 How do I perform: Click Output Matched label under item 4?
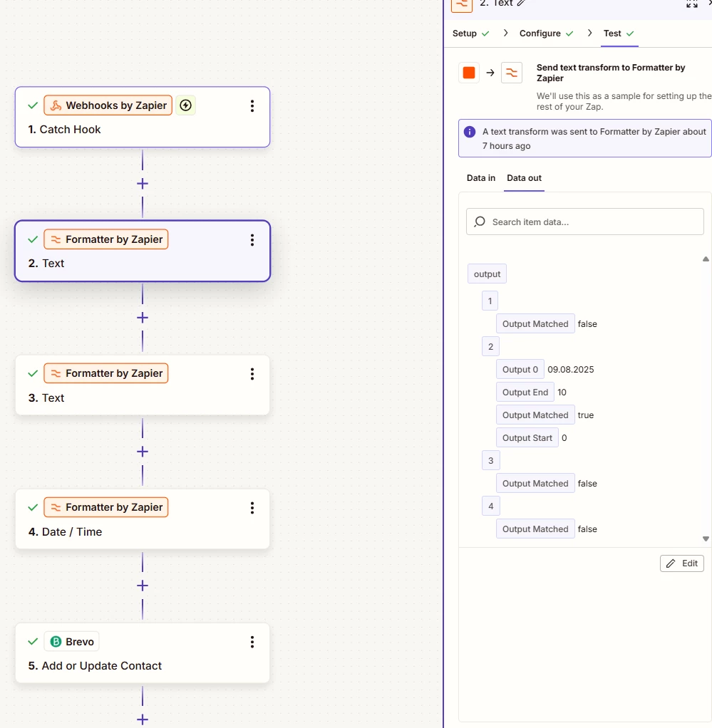coord(535,529)
